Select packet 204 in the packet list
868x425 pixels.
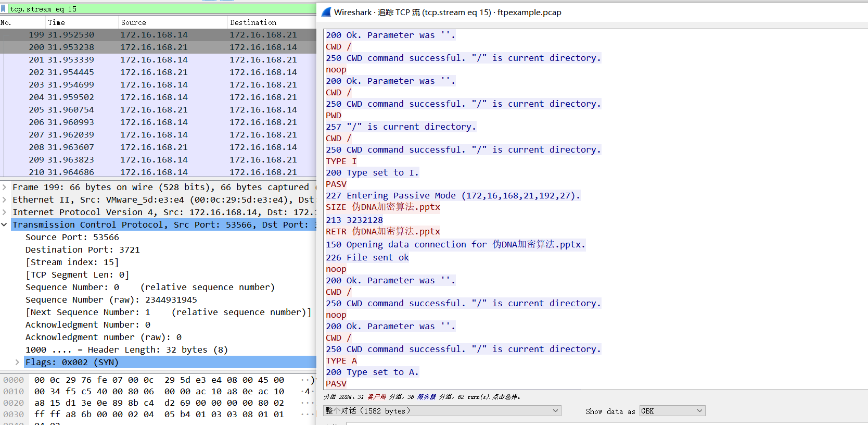pos(158,97)
